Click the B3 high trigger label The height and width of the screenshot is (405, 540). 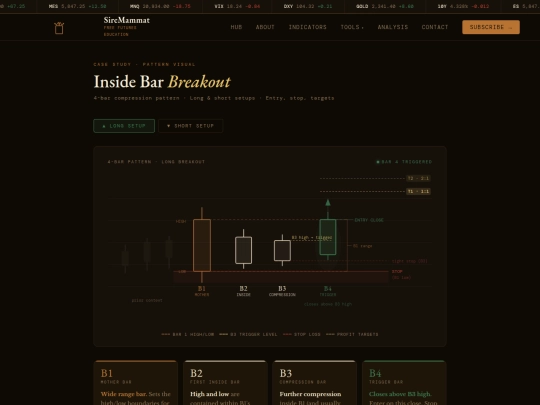coord(312,238)
